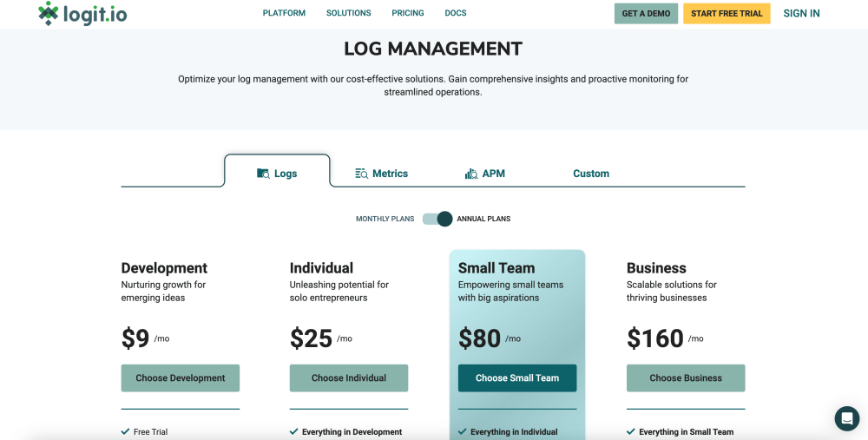Click the $9 /mo price
868x440 pixels.
pos(146,338)
